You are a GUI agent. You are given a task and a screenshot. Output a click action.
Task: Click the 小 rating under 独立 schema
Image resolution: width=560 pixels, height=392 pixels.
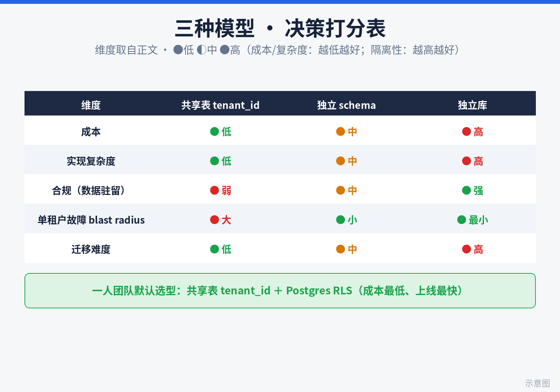click(x=346, y=220)
